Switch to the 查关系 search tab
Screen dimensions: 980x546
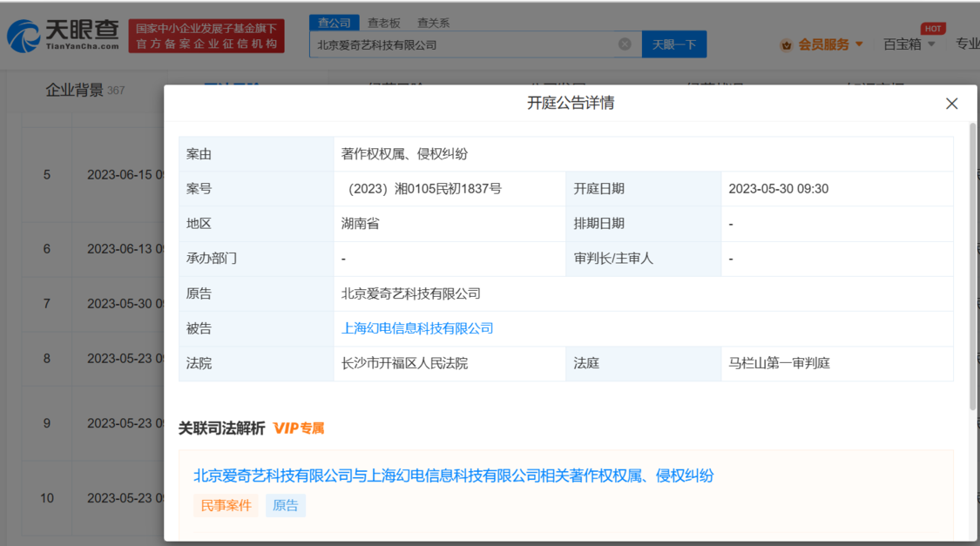coord(433,24)
